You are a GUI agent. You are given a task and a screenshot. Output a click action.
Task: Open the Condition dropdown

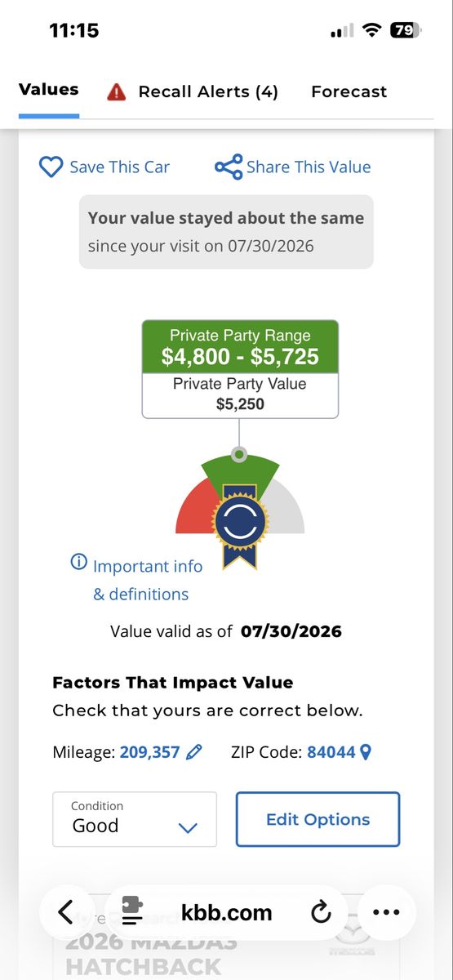click(x=135, y=819)
